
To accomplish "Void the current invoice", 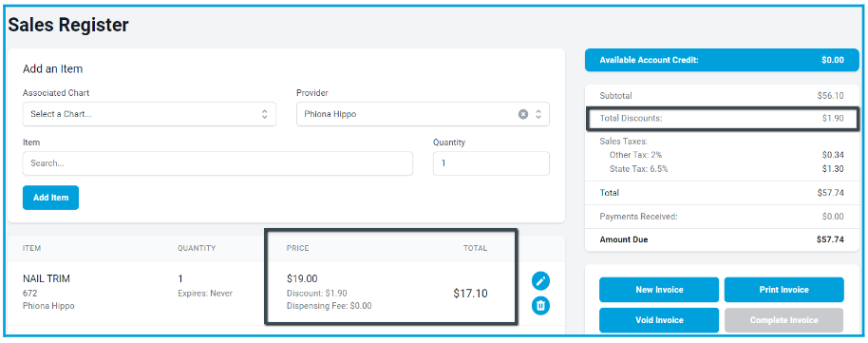I will pyautogui.click(x=659, y=320).
